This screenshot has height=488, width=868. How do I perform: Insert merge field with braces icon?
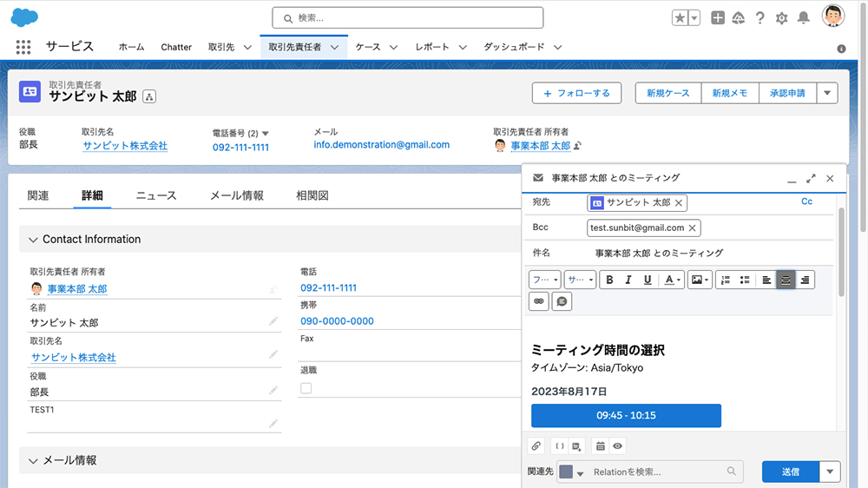pos(560,446)
